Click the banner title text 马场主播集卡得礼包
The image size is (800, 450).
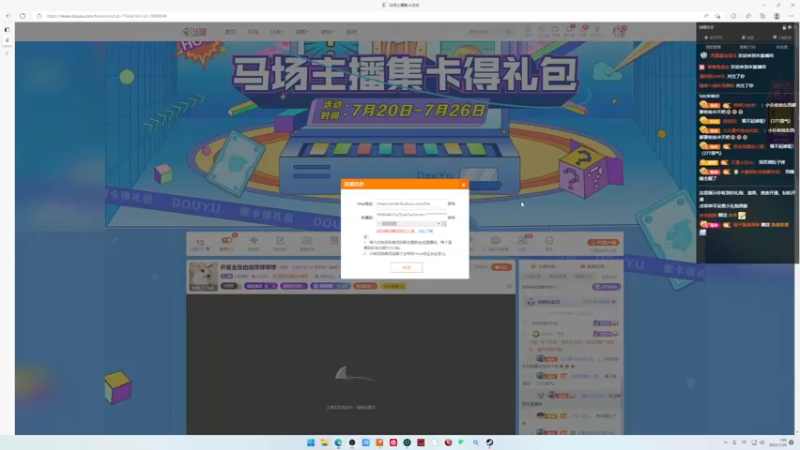[406, 74]
